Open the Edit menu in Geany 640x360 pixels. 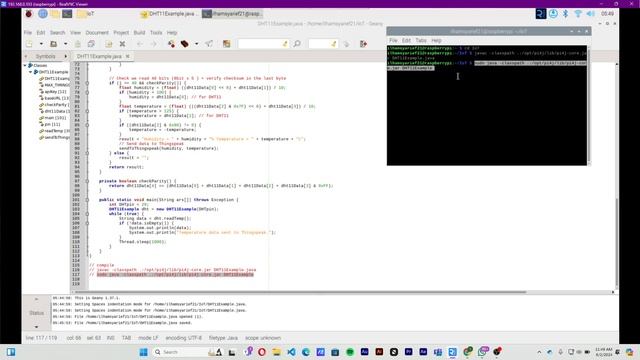(x=41, y=33)
